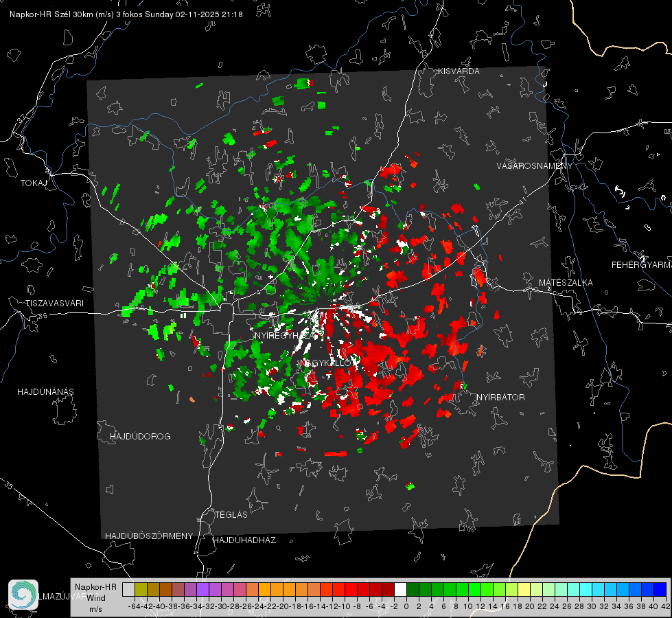The width and height of the screenshot is (672, 618).
Task: Click the road number 41 marker
Action: [522, 201]
